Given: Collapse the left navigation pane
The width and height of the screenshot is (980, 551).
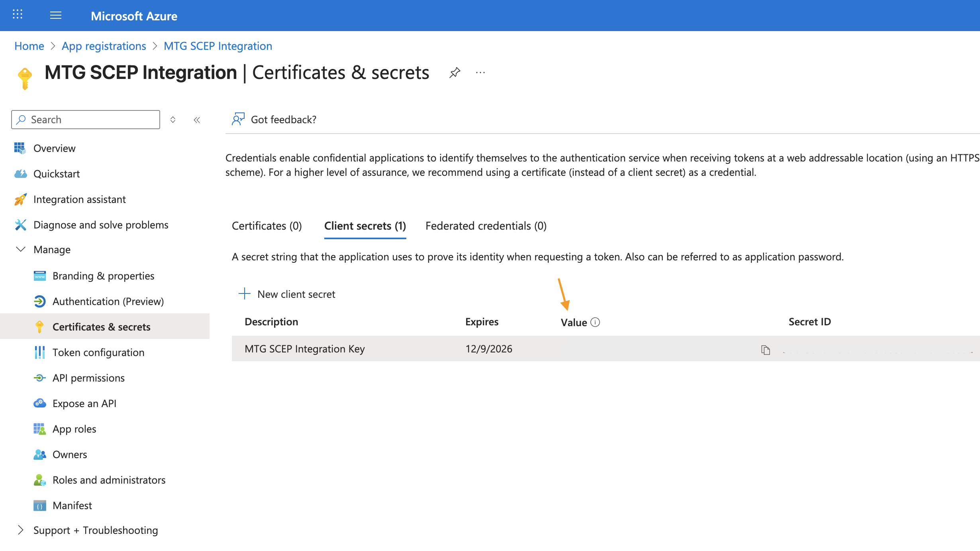Looking at the screenshot, I should point(197,119).
